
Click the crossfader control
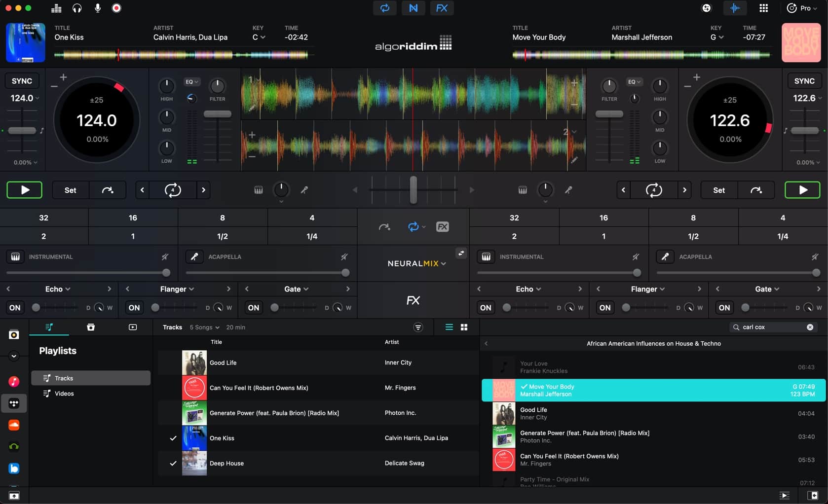point(413,190)
